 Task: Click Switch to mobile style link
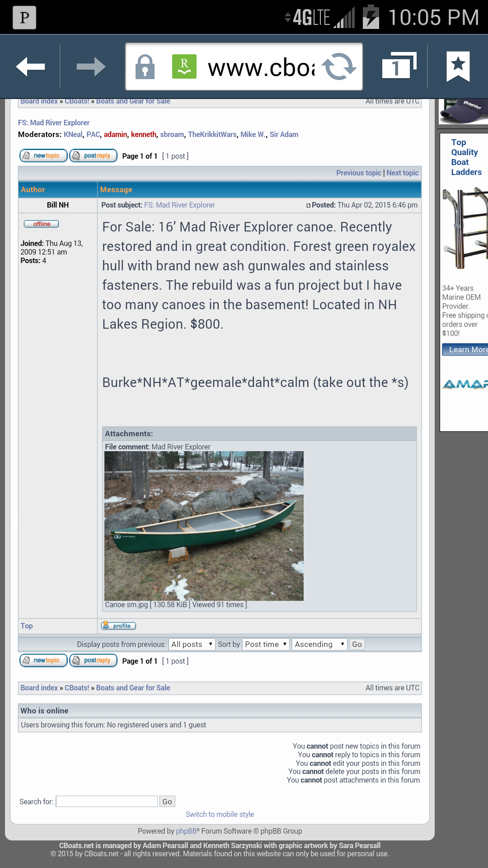(x=220, y=814)
